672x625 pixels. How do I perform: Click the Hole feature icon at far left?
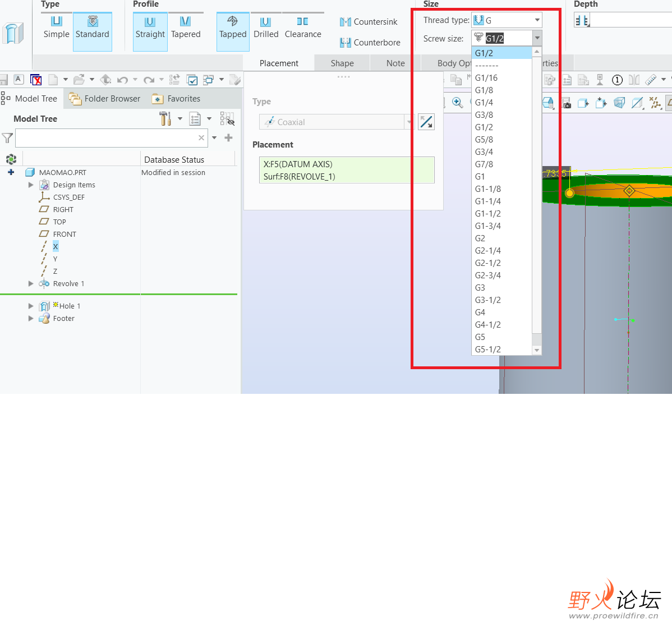(13, 33)
